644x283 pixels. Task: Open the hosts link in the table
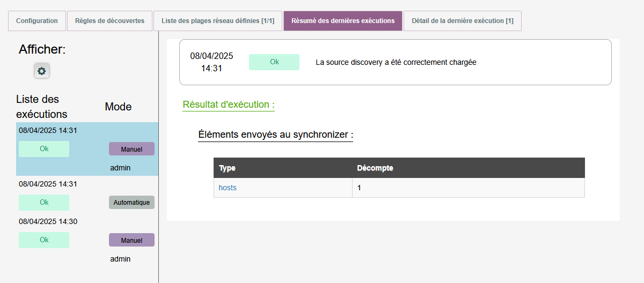point(228,188)
